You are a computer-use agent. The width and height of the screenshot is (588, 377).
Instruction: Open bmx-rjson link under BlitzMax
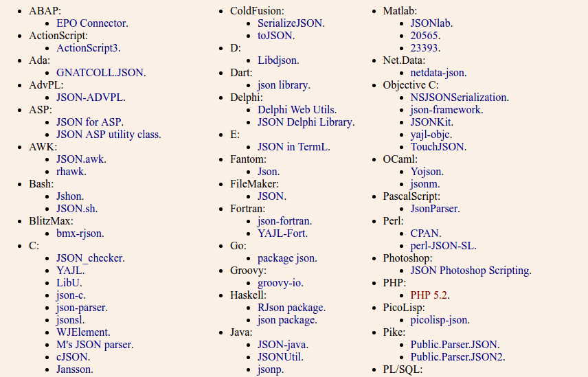[x=79, y=233]
